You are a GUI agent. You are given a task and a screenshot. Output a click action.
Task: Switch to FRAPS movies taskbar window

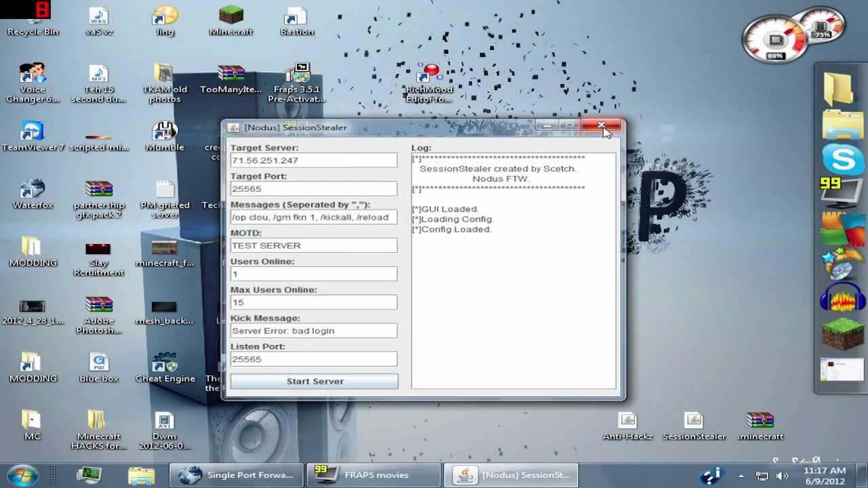[372, 475]
